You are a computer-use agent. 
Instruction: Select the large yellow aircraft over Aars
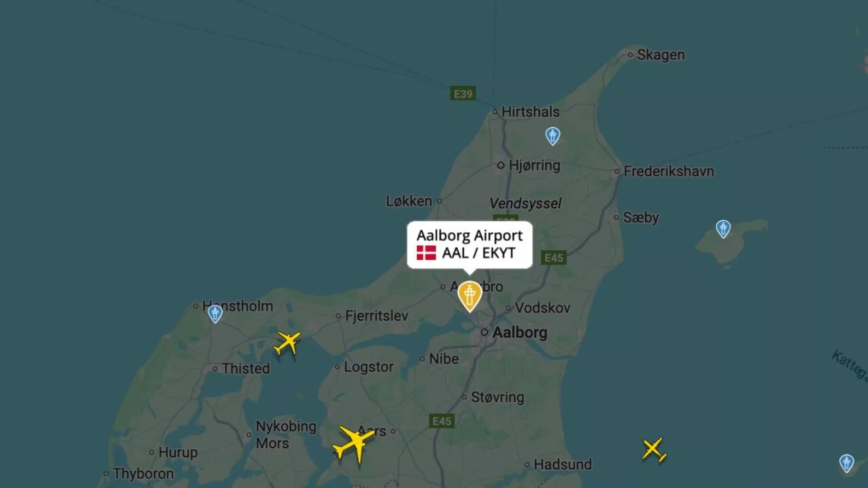(354, 444)
